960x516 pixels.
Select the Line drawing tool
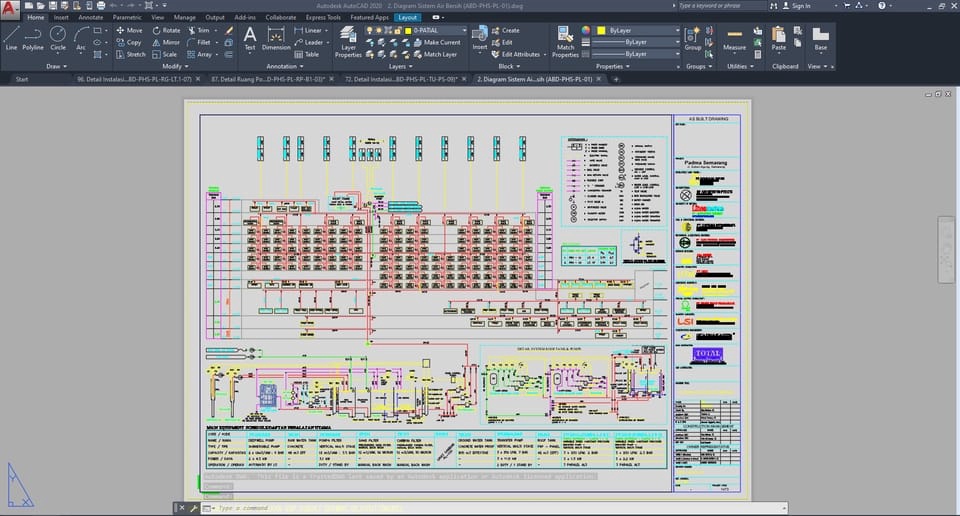pyautogui.click(x=11, y=38)
